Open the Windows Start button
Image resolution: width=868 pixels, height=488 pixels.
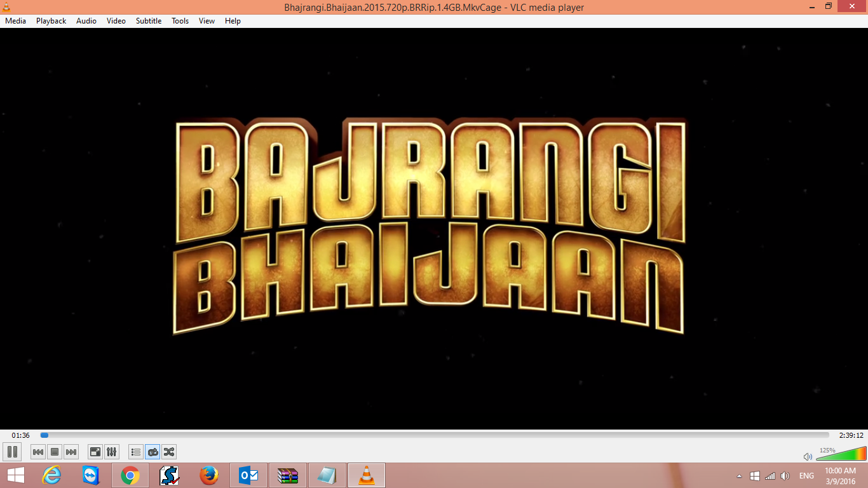coord(16,475)
